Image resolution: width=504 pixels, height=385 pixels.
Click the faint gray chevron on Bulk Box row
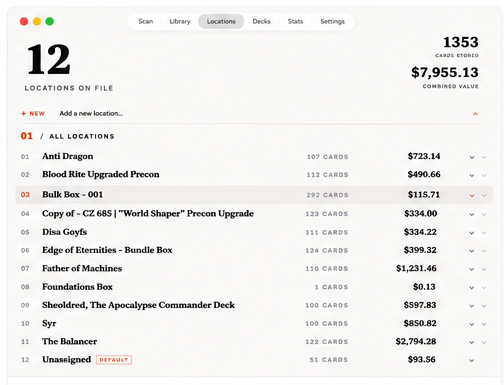tap(484, 196)
